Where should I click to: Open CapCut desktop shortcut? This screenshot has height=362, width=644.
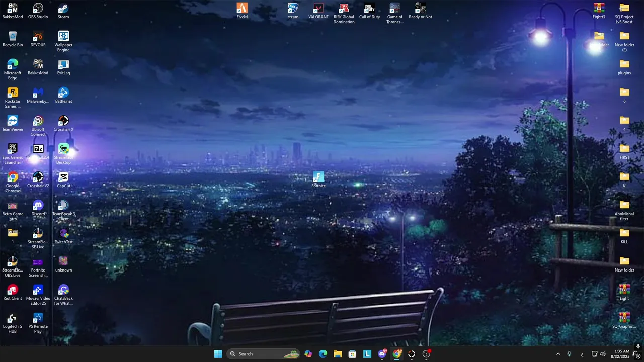coord(63,180)
